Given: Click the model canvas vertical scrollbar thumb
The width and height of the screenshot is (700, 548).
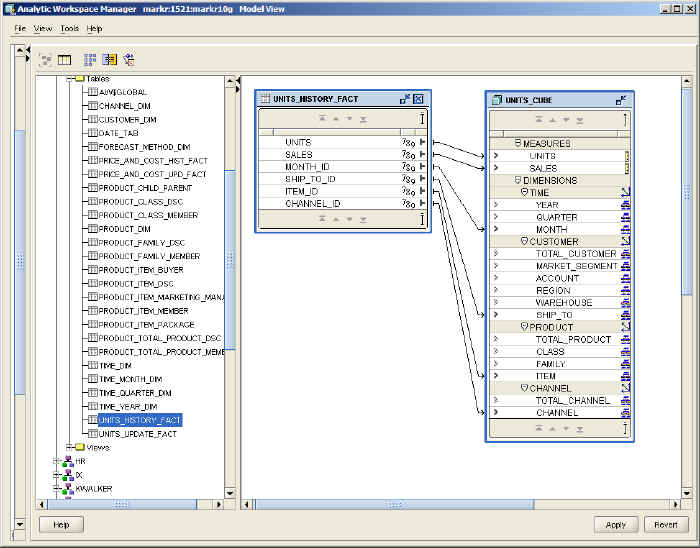Looking at the screenshot, I should tap(687, 191).
